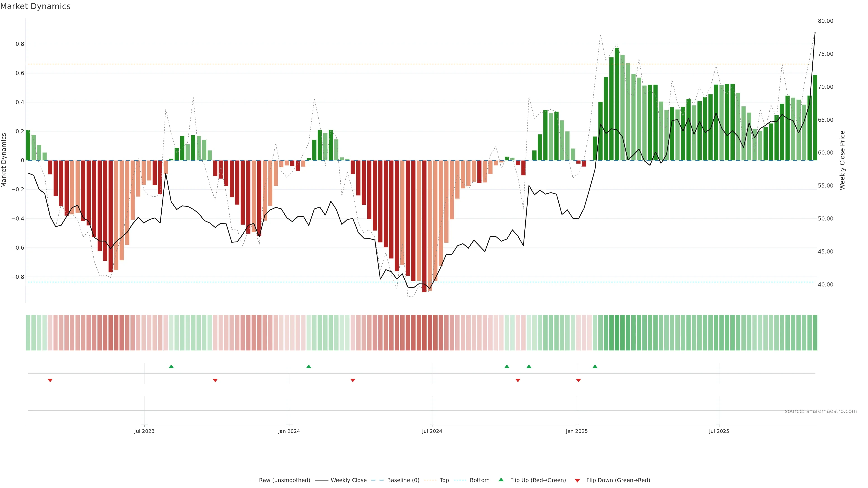Click the last green flip-up marker after Jan 2025

tap(595, 366)
